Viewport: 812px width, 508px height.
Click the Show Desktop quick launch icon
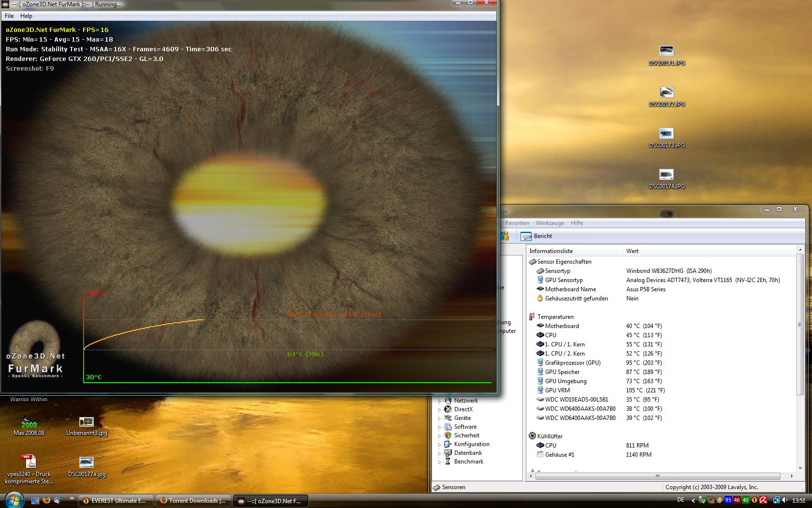click(35, 501)
